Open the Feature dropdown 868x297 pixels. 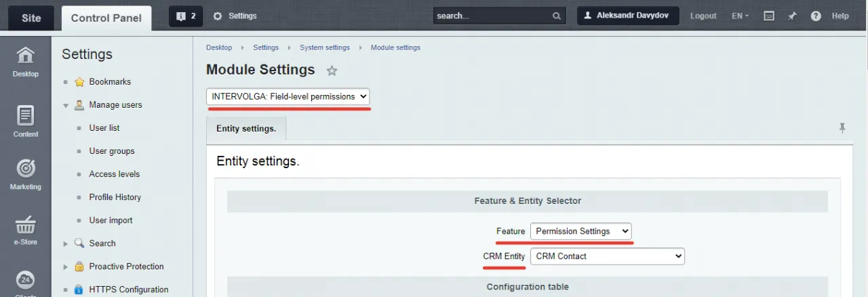[x=580, y=231]
